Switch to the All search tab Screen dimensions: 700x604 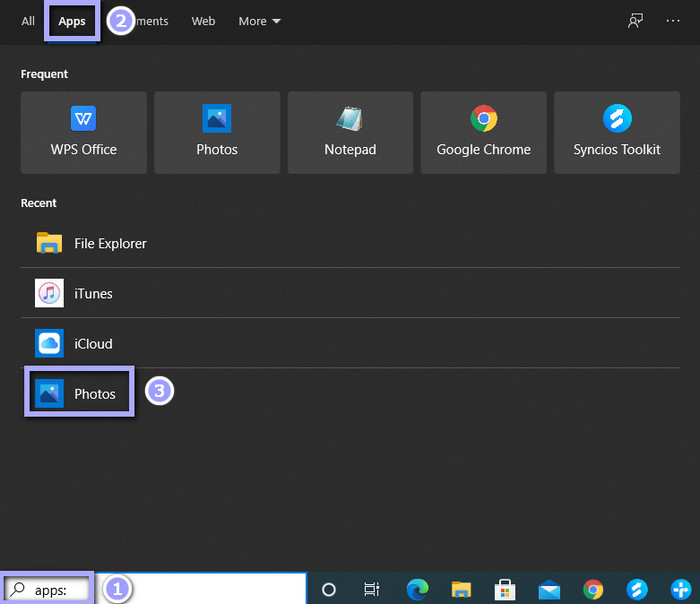pos(28,21)
